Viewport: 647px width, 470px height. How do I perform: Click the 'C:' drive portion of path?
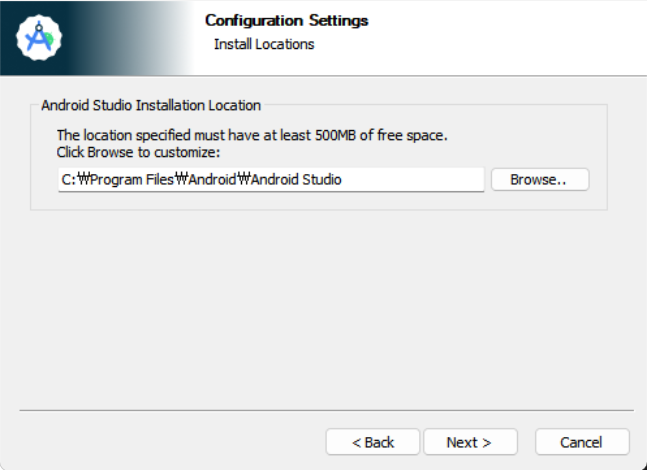click(69, 180)
